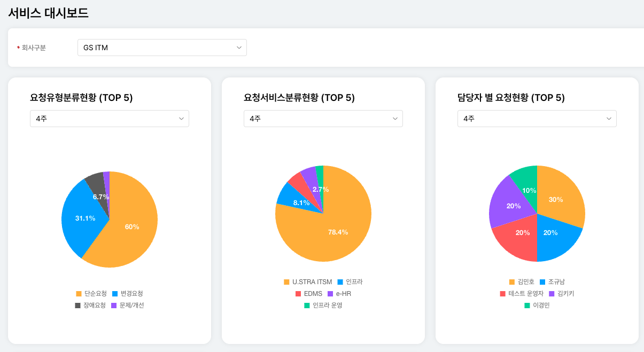Toggle U.STRA ITSM legend item

pyautogui.click(x=308, y=282)
